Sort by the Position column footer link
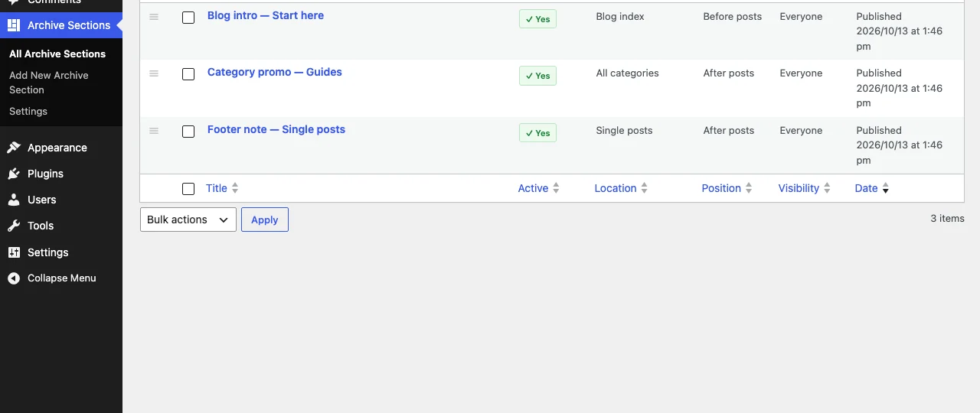The width and height of the screenshot is (980, 413). (721, 188)
